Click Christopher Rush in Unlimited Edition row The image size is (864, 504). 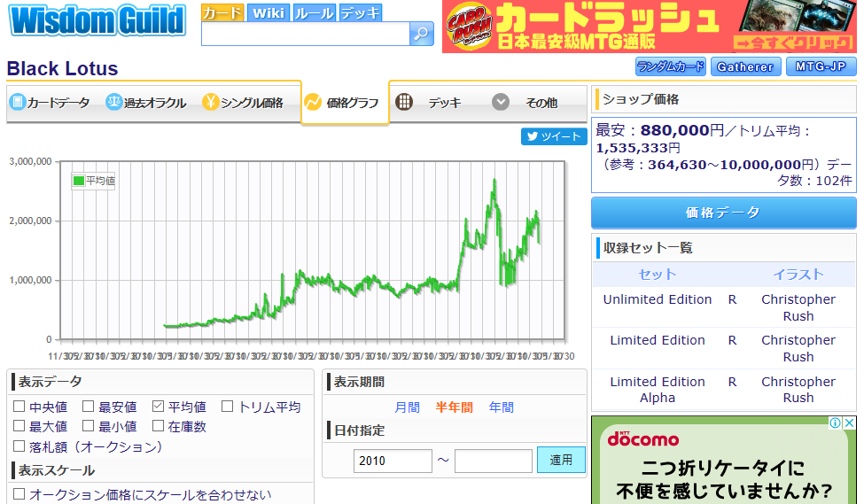click(798, 307)
